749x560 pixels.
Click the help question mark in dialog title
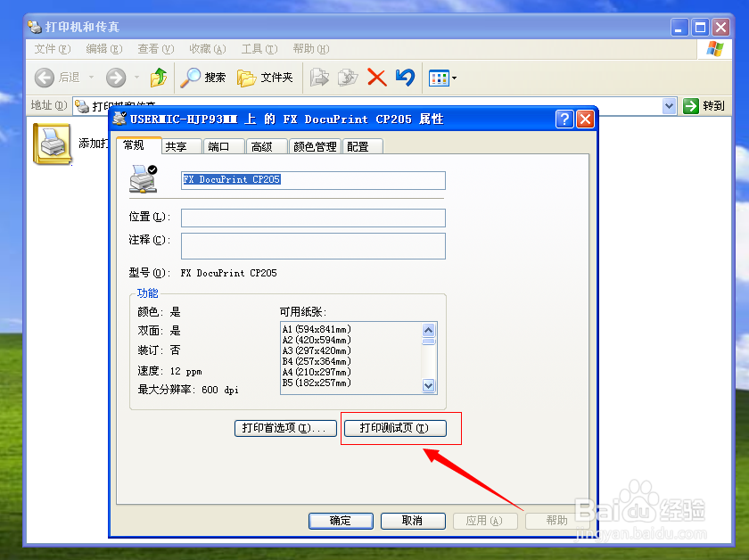(x=564, y=119)
